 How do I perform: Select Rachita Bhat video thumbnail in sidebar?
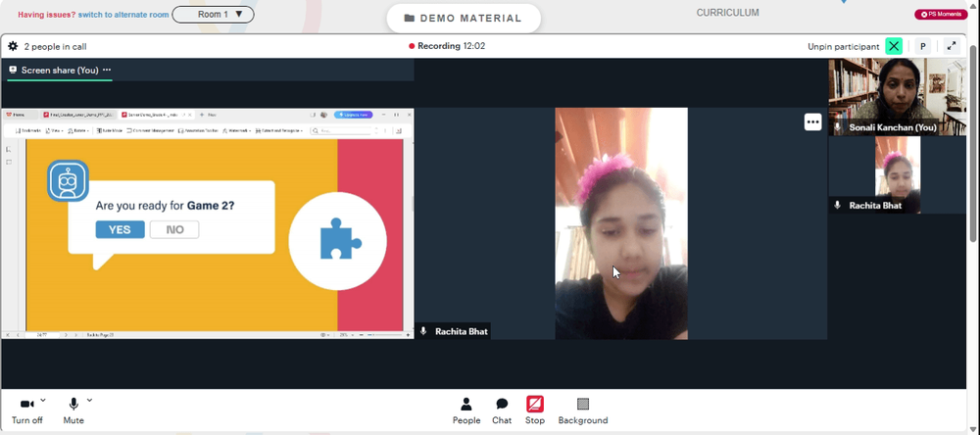click(897, 175)
